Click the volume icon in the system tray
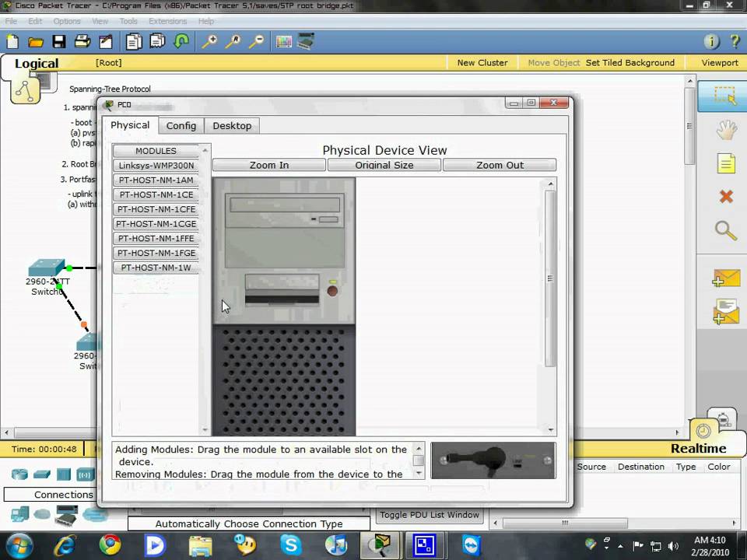Image resolution: width=747 pixels, height=560 pixels. coord(672,546)
